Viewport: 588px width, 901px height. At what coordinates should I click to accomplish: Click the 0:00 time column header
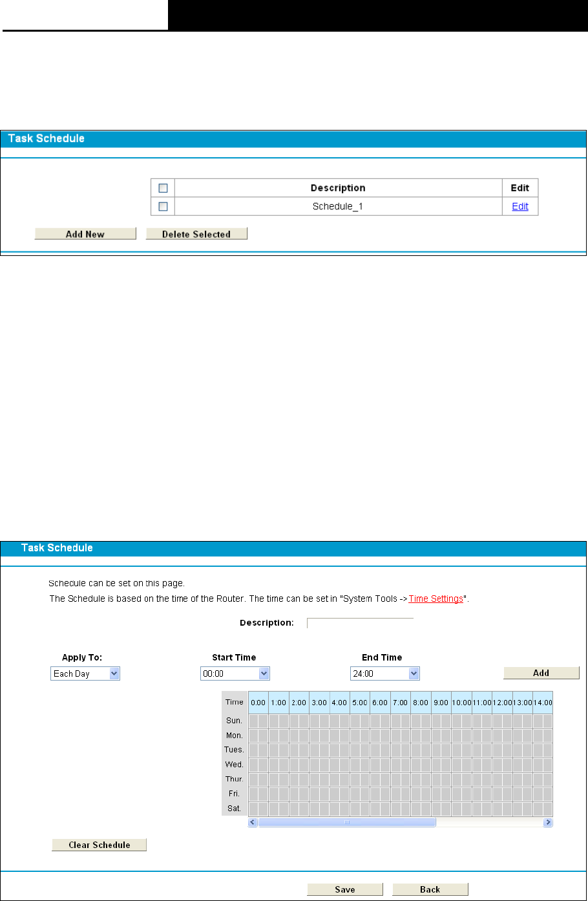click(x=258, y=703)
